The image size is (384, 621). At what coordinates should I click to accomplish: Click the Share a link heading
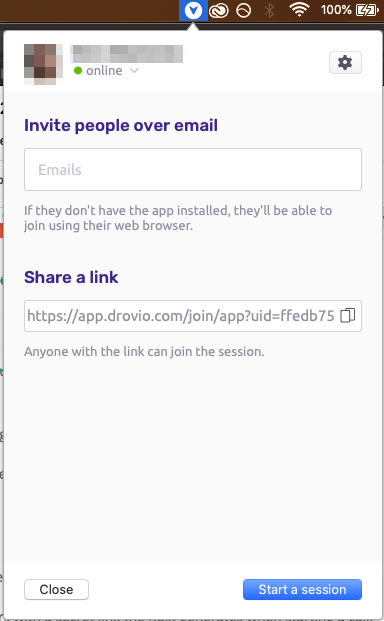tap(71, 277)
